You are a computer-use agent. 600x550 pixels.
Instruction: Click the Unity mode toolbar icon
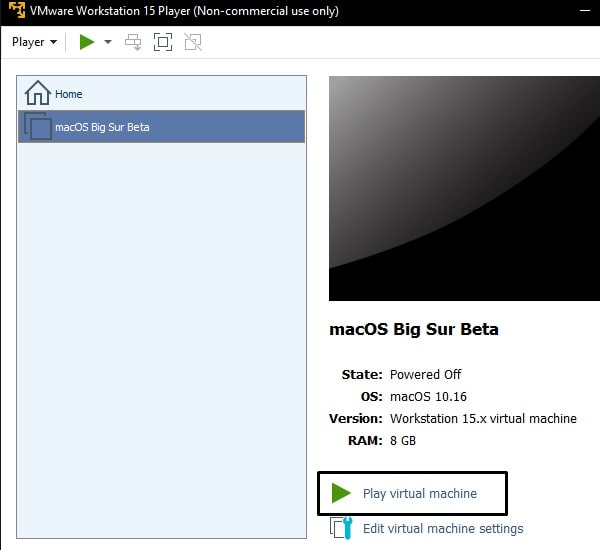tap(193, 42)
